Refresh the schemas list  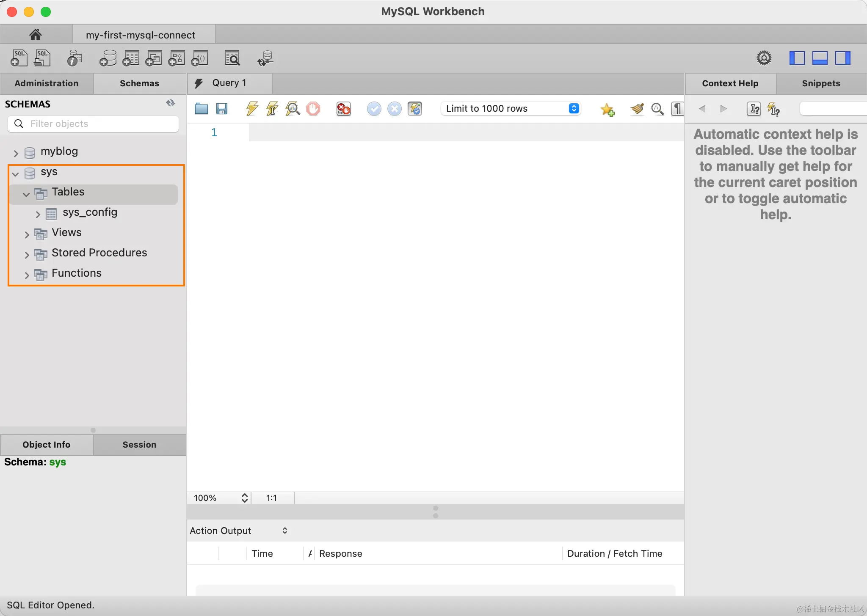click(x=171, y=103)
